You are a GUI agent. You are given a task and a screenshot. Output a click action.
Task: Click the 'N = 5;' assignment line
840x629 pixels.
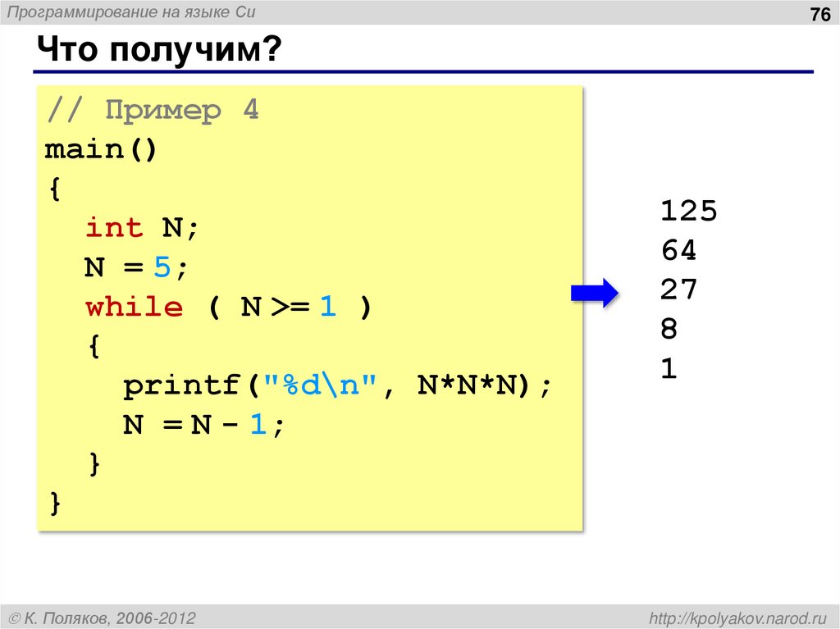coord(136,267)
